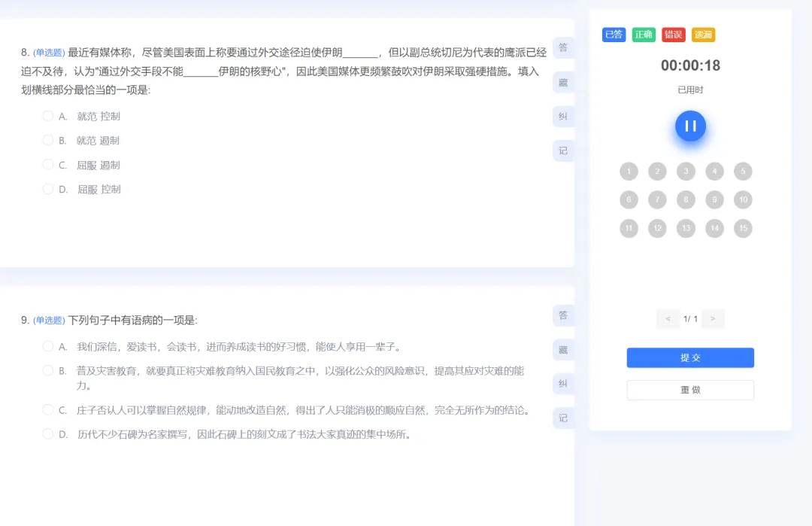Image resolution: width=812 pixels, height=526 pixels.
Task: Select option A 就范 控制 for question 8
Action: pos(47,116)
